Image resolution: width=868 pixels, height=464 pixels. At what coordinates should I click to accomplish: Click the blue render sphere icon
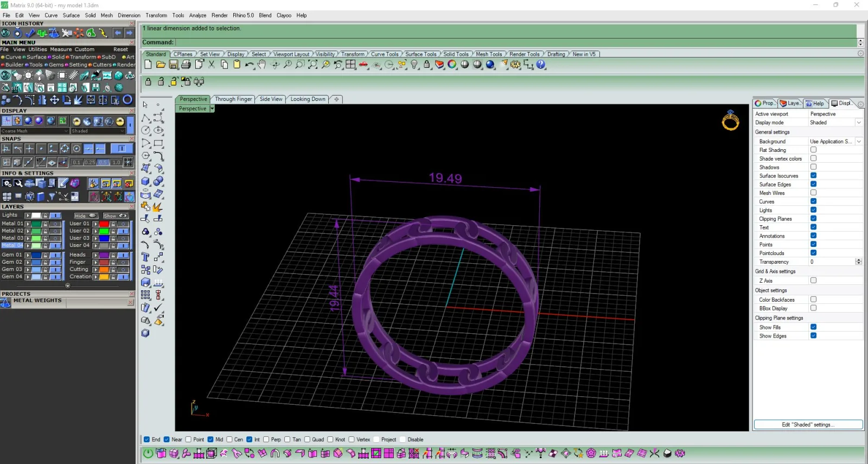pos(490,65)
